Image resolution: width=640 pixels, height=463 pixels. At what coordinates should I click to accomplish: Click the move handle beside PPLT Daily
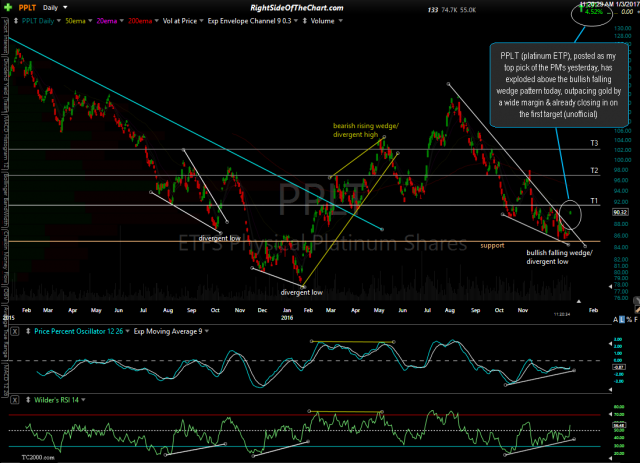pyautogui.click(x=16, y=21)
